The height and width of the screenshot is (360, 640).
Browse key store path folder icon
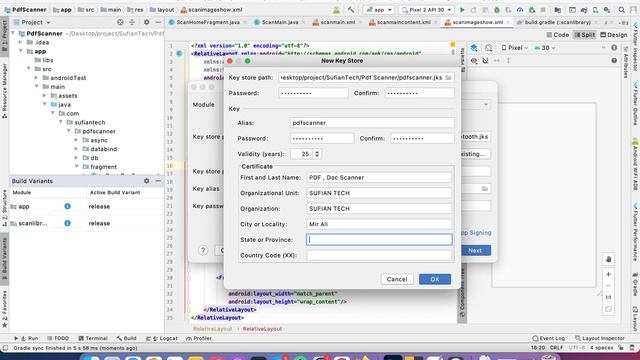click(448, 78)
